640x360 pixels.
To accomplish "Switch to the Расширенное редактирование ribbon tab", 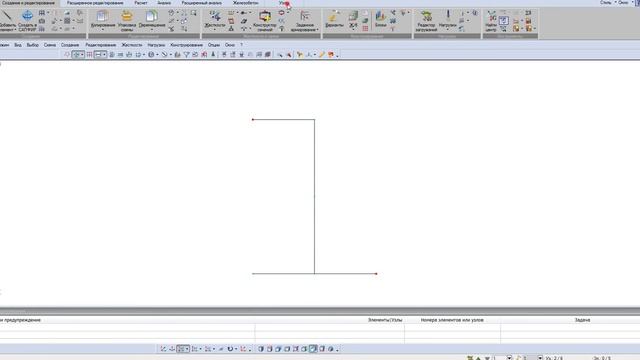I will coord(95,3).
